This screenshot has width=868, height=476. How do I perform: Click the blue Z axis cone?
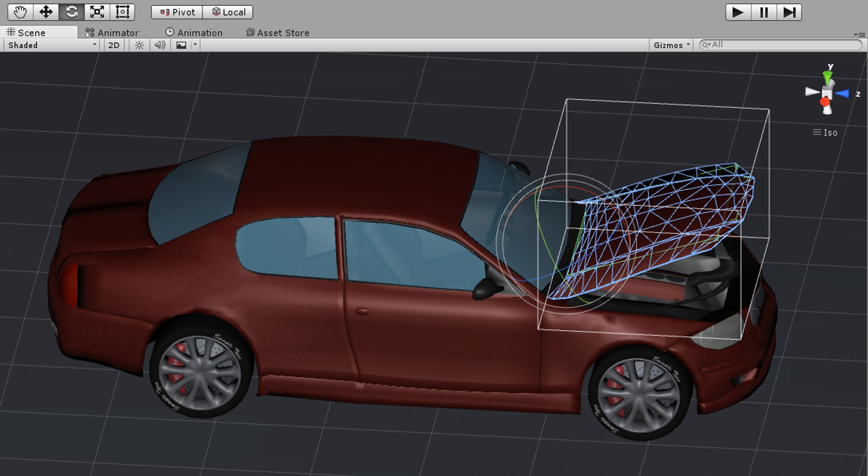point(842,93)
